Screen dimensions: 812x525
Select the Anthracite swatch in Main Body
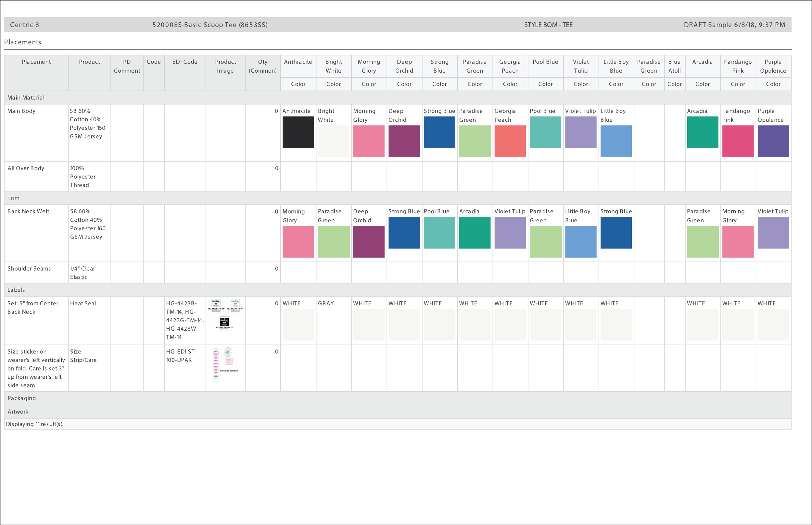298,132
